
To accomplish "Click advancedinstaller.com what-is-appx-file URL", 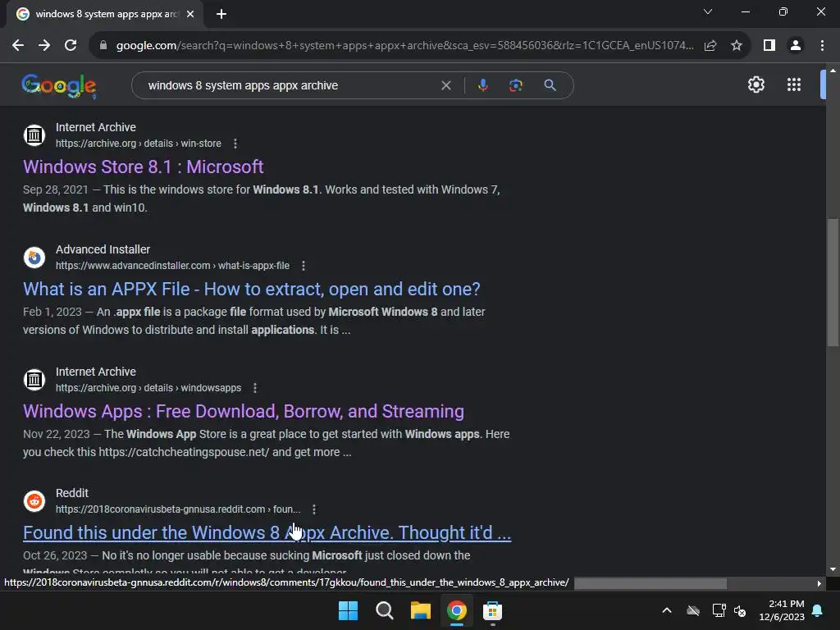I will tap(172, 266).
